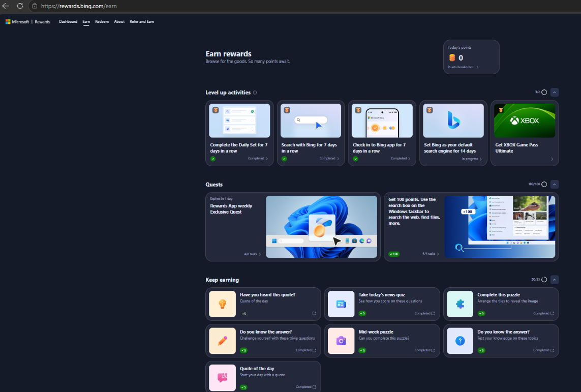The image size is (581, 392).
Task: Open the Dashboard tab
Action: click(68, 22)
